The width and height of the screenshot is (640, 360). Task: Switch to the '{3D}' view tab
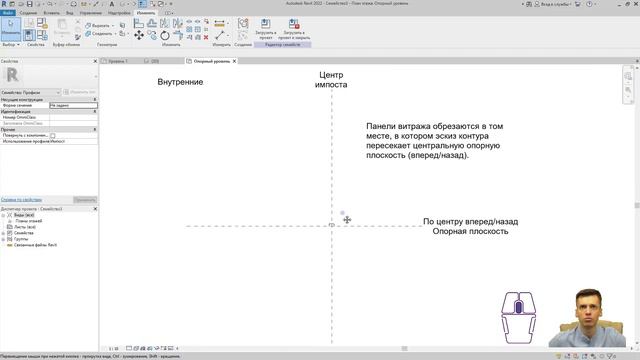155,61
